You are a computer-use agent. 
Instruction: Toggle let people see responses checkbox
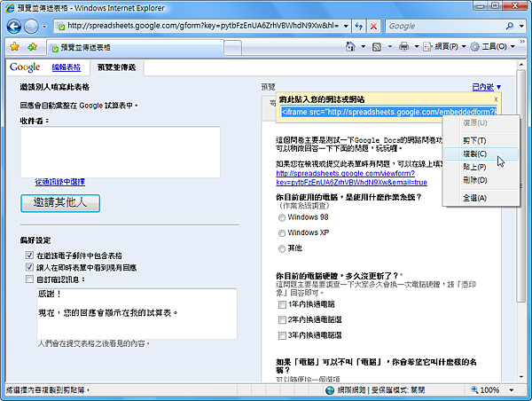pos(29,267)
